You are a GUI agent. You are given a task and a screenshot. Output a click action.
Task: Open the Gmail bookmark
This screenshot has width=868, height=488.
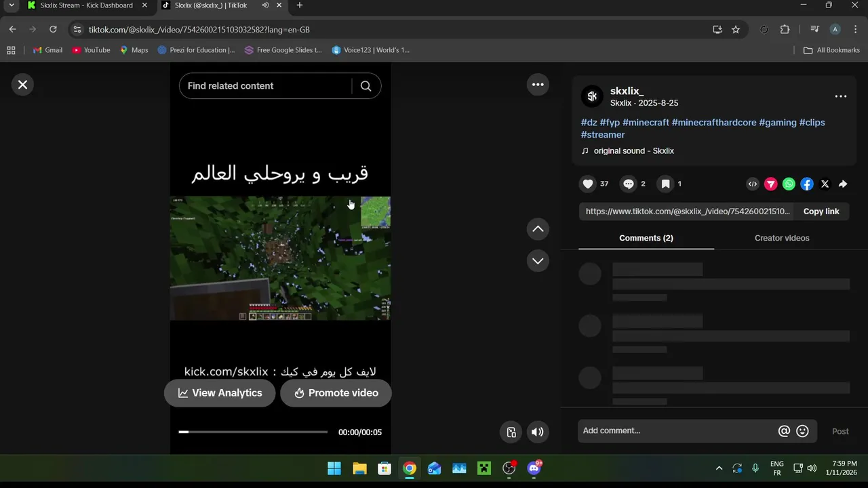click(x=47, y=50)
